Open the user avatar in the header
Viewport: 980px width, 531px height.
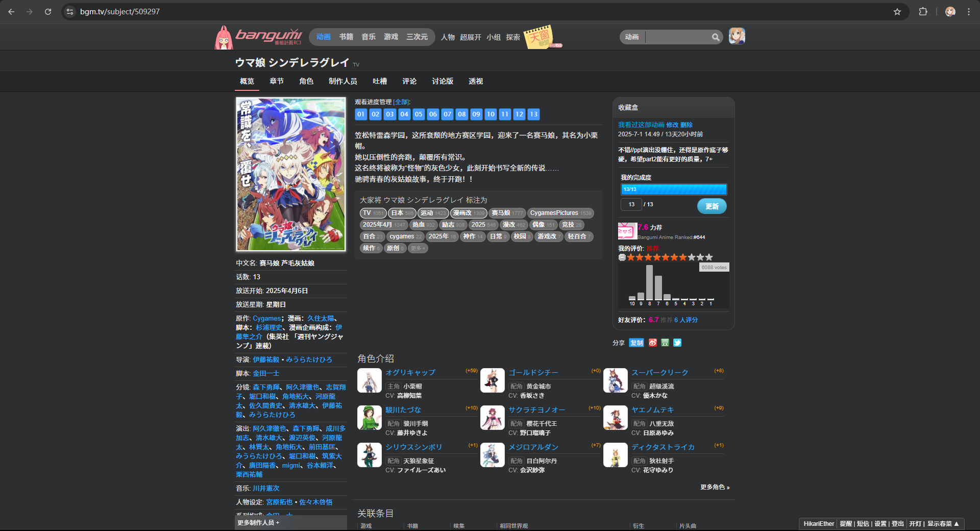tap(737, 36)
